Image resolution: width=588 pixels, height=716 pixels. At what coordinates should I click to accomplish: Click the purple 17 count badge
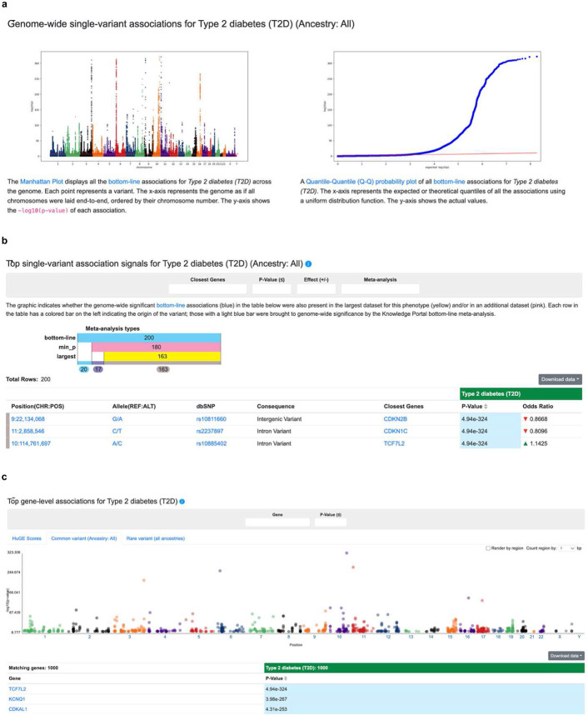pos(98,369)
